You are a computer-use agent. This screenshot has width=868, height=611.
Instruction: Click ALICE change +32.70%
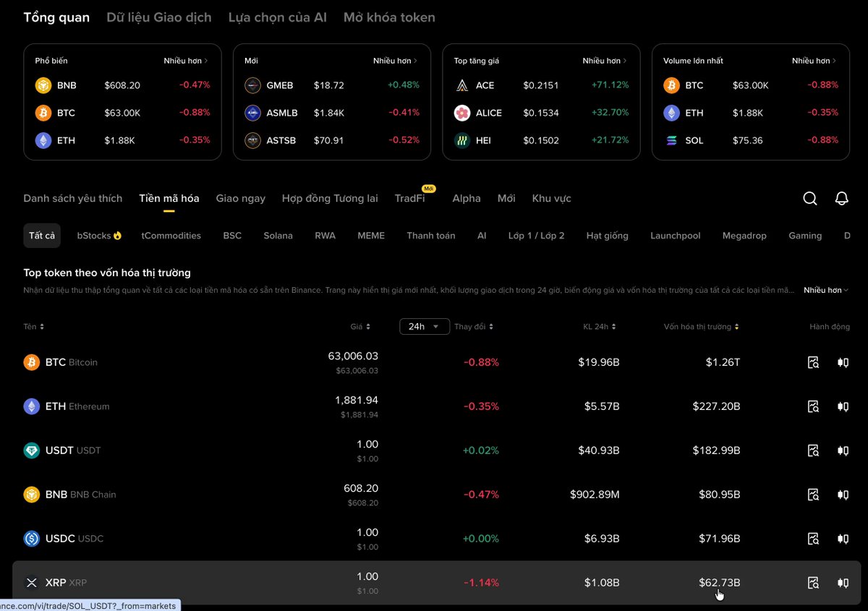pos(610,113)
